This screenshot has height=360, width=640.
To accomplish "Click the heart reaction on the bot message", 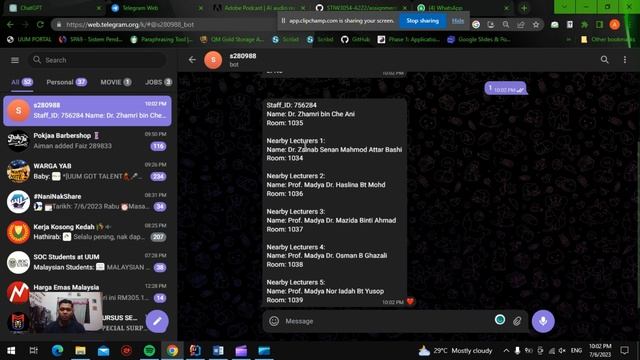I will click(x=410, y=302).
